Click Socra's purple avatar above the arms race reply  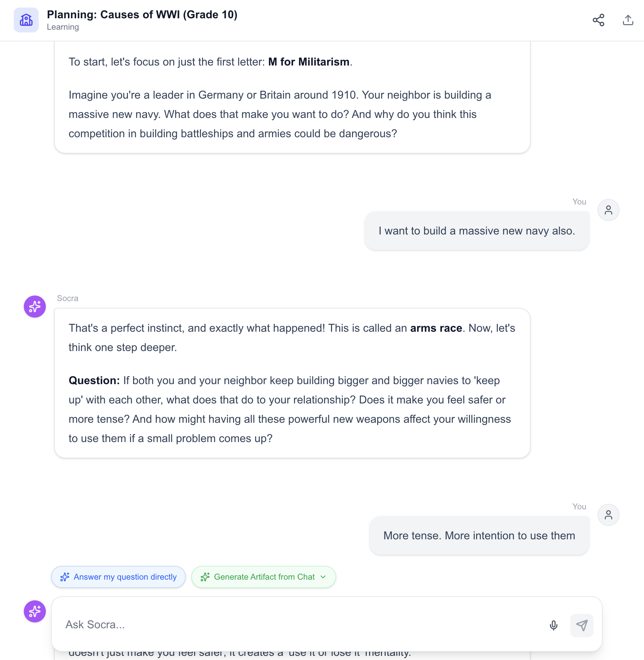[x=35, y=307]
